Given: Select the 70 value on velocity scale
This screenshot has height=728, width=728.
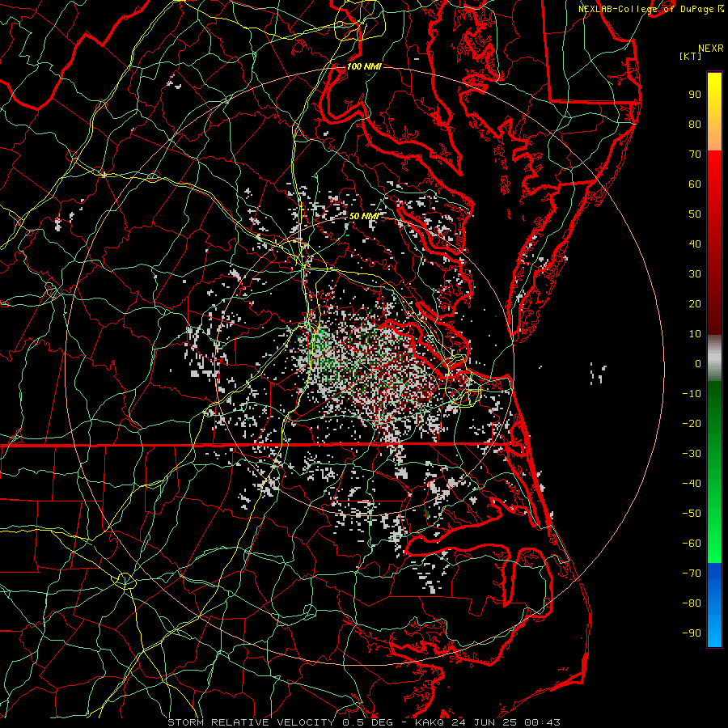Looking at the screenshot, I should click(695, 154).
